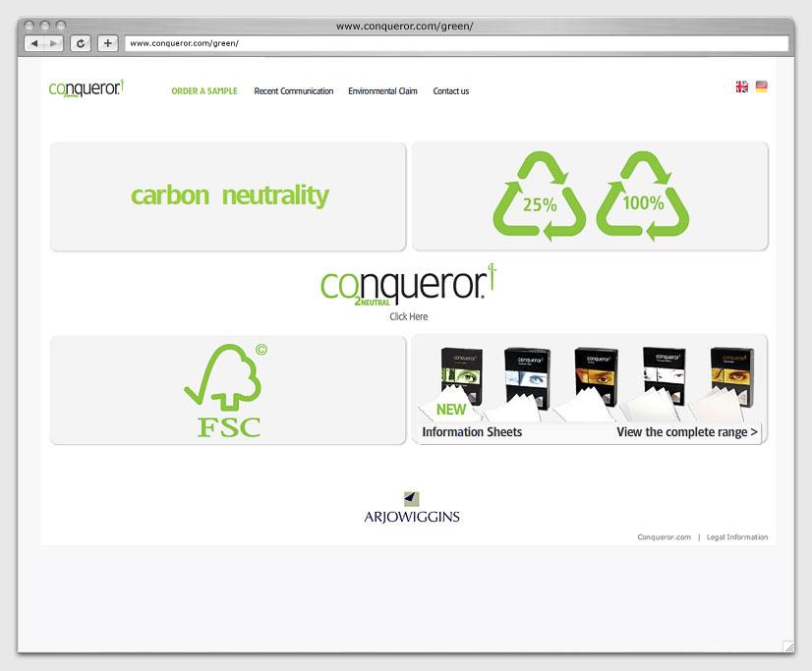Click the large Conqueror CO2 Neutral logo
Image resolution: width=812 pixels, height=671 pixels.
(x=408, y=285)
